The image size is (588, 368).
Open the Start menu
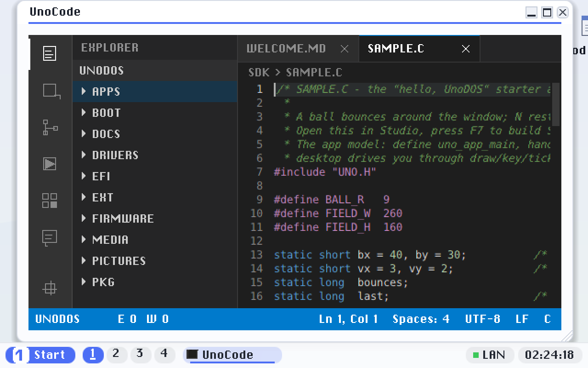click(40, 355)
